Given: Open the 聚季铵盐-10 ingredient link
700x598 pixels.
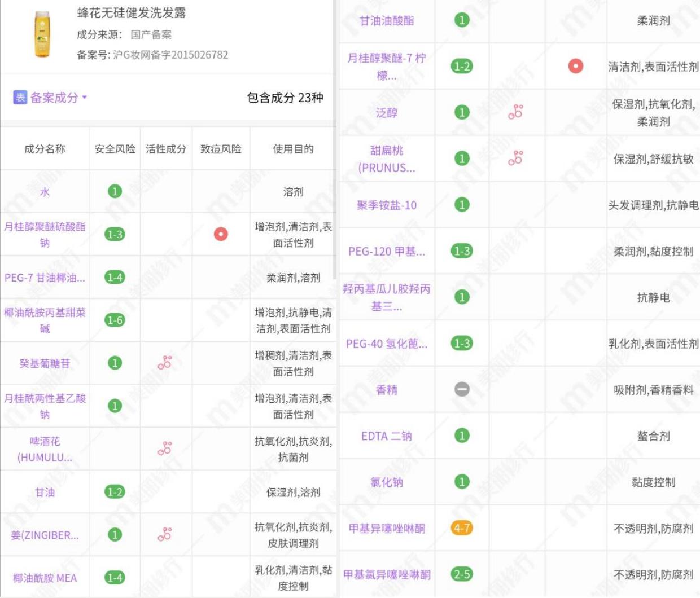Looking at the screenshot, I should click(x=387, y=205).
